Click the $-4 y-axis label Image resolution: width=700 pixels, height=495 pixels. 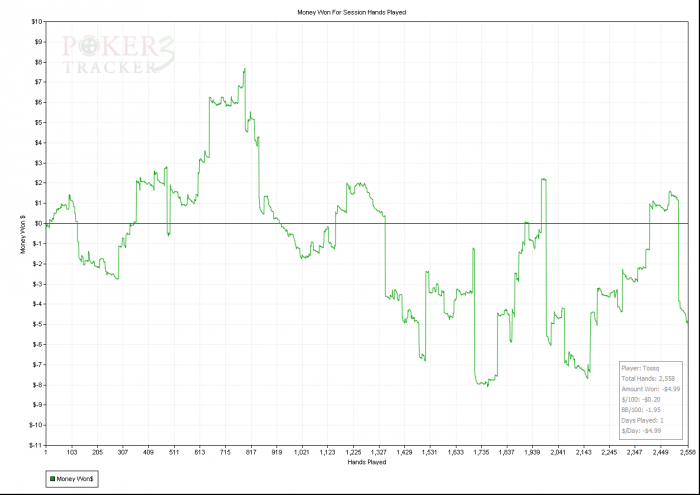click(x=38, y=304)
